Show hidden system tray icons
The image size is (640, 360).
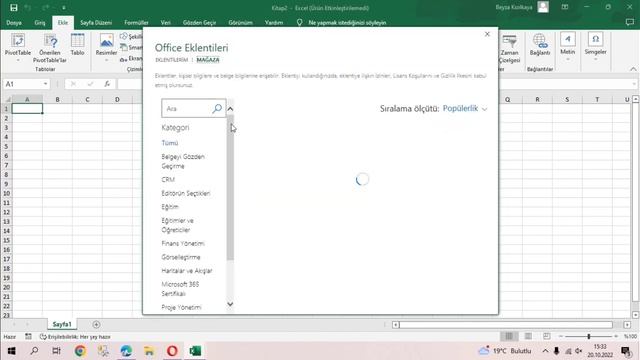pyautogui.click(x=545, y=351)
